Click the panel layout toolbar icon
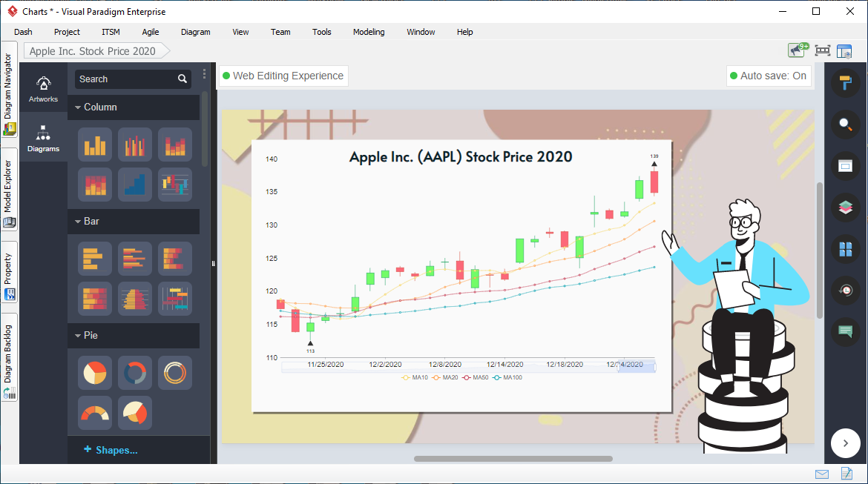The height and width of the screenshot is (484, 868). point(844,51)
